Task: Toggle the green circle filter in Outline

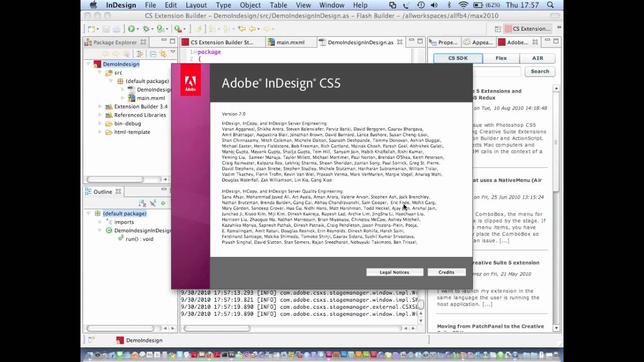Action: [163, 203]
